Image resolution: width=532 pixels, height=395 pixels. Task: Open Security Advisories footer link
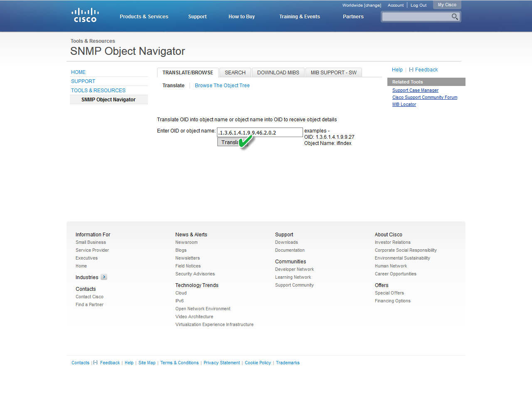(x=195, y=274)
